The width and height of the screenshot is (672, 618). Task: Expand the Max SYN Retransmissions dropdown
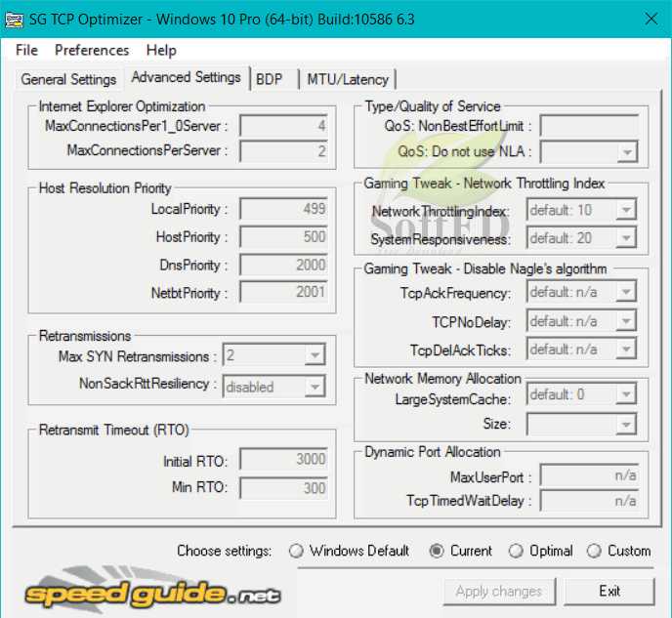tap(315, 355)
